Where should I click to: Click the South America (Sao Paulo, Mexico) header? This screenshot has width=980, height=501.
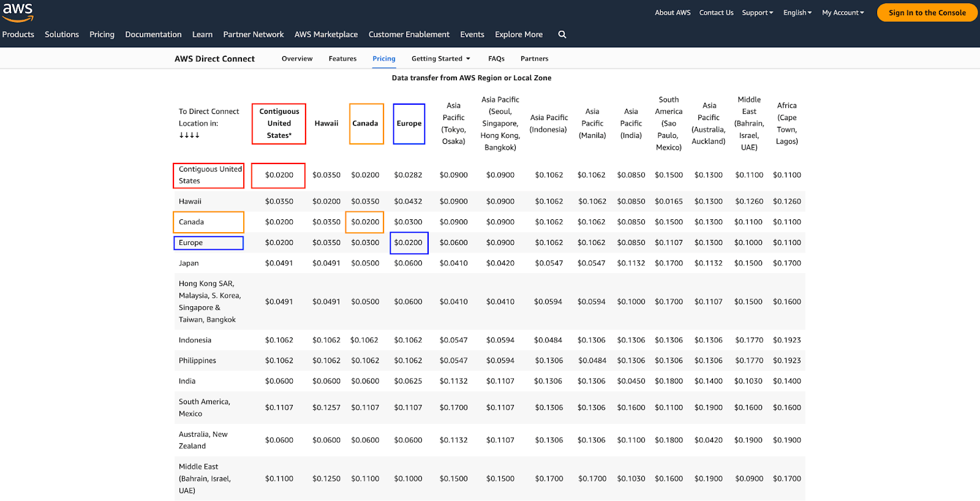pos(669,124)
